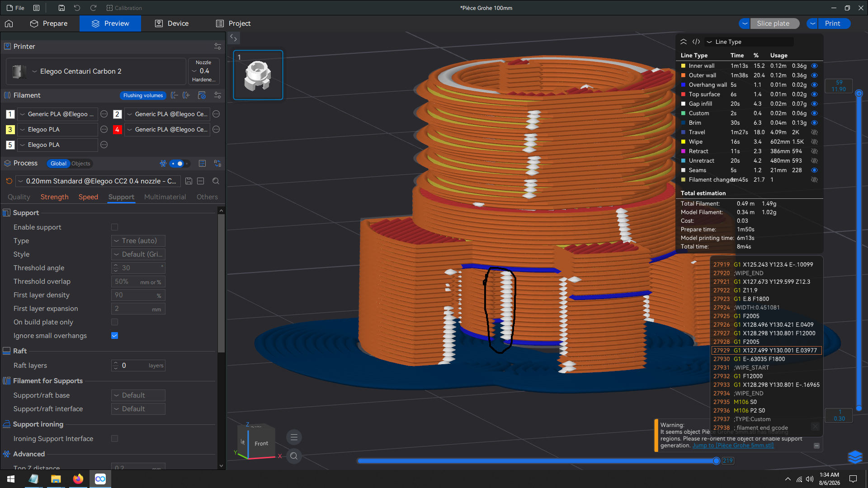
Task: Open printer settings sliders icon
Action: (217, 47)
